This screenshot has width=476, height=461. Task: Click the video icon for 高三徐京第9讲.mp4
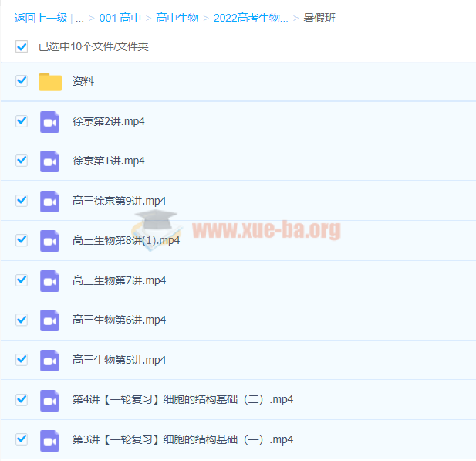click(50, 201)
